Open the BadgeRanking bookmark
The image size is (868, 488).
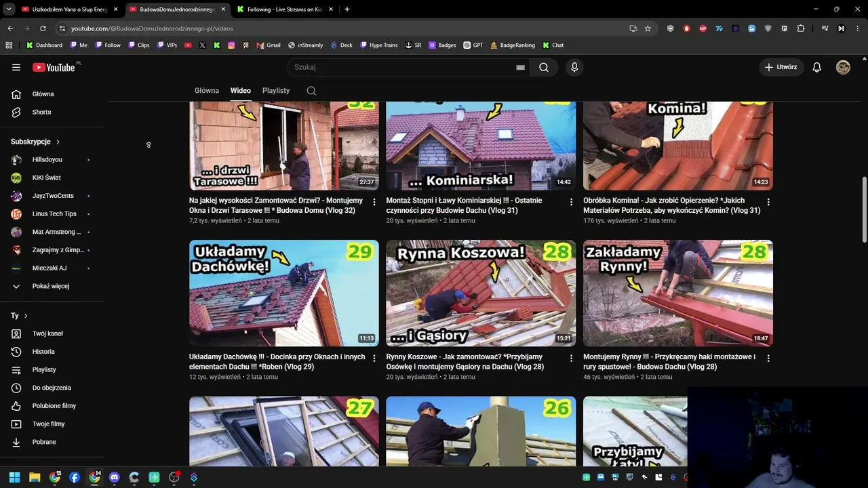[x=513, y=45]
